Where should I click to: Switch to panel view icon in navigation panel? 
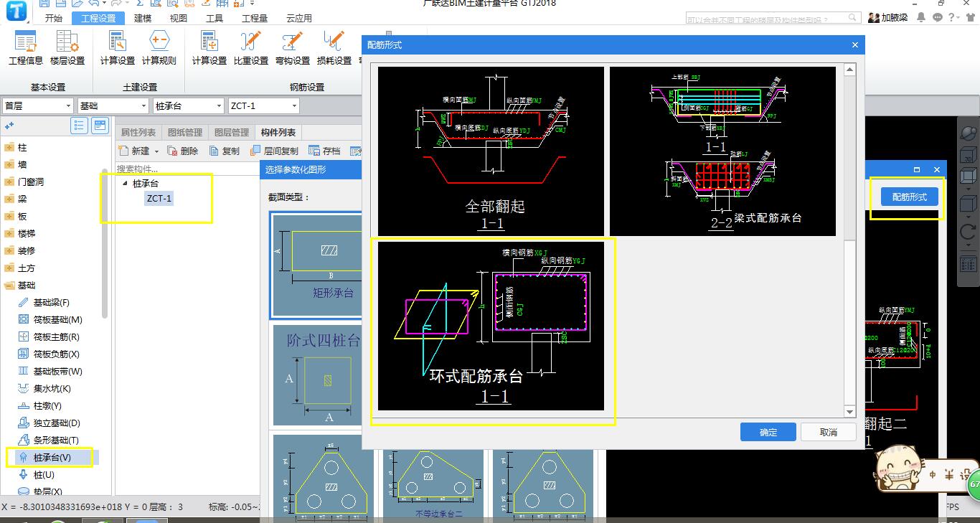(x=100, y=126)
